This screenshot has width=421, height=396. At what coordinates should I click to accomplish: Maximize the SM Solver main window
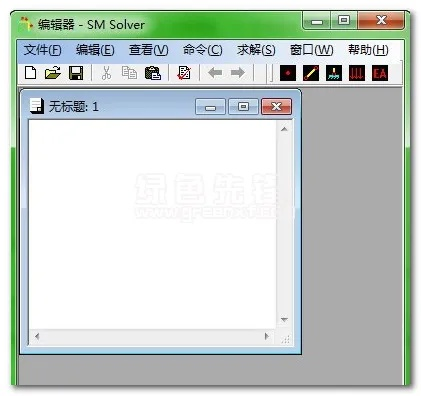344,21
